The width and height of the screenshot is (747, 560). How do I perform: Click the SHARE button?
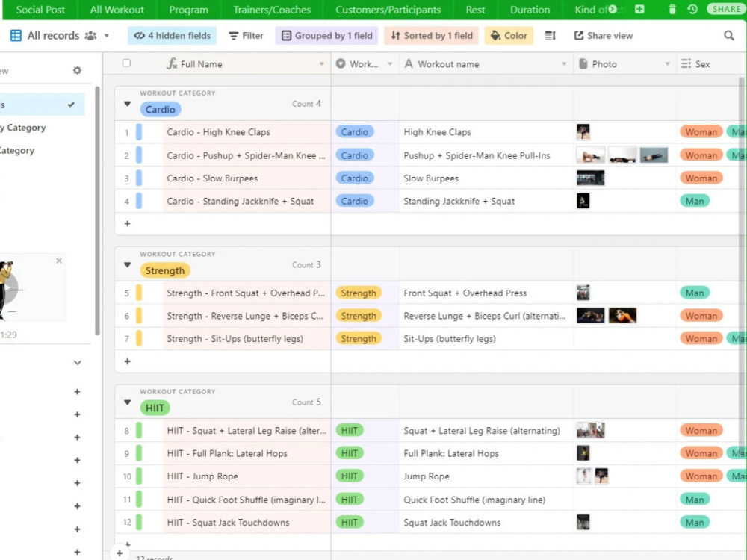pyautogui.click(x=726, y=9)
